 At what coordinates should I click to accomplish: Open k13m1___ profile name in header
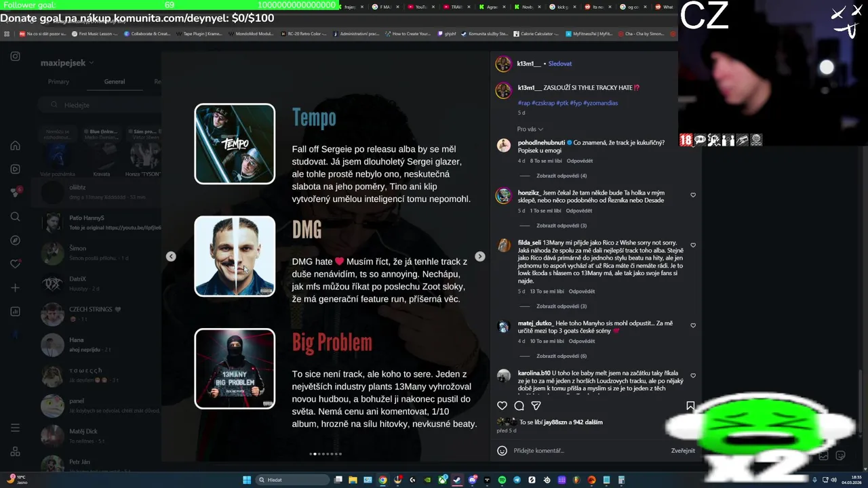point(529,64)
